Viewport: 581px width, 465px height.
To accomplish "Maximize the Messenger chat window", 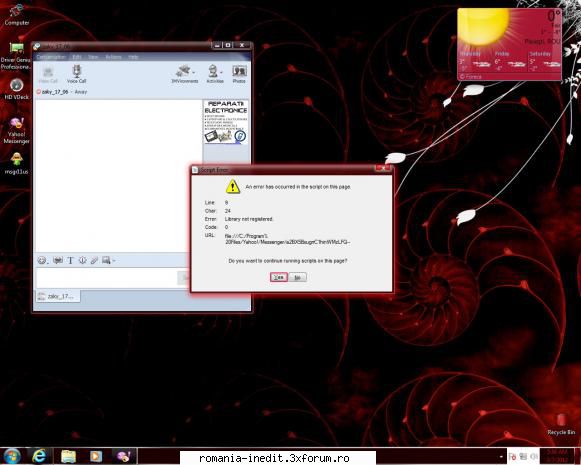I will pyautogui.click(x=228, y=45).
